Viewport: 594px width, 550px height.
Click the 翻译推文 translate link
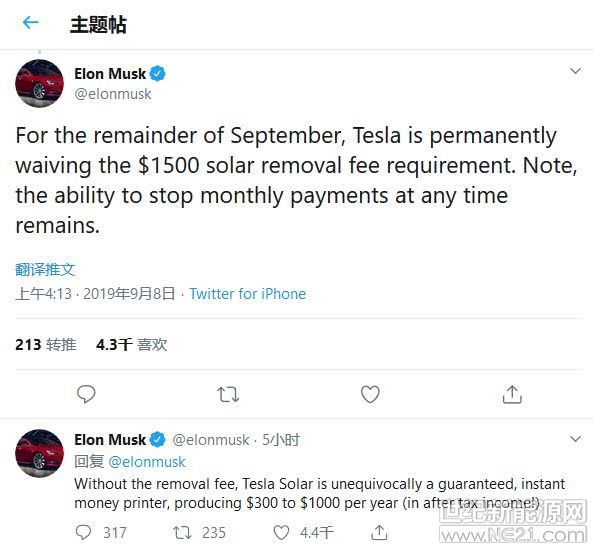pos(45,270)
